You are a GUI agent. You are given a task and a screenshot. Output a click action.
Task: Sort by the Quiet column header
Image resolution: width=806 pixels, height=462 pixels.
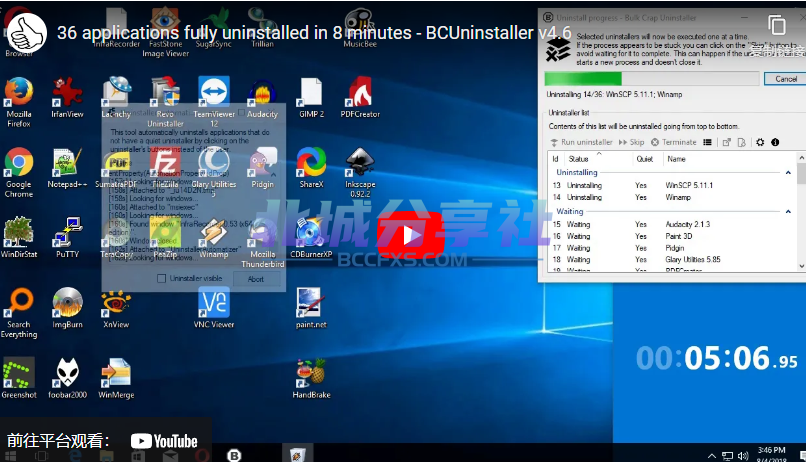pyautogui.click(x=647, y=159)
